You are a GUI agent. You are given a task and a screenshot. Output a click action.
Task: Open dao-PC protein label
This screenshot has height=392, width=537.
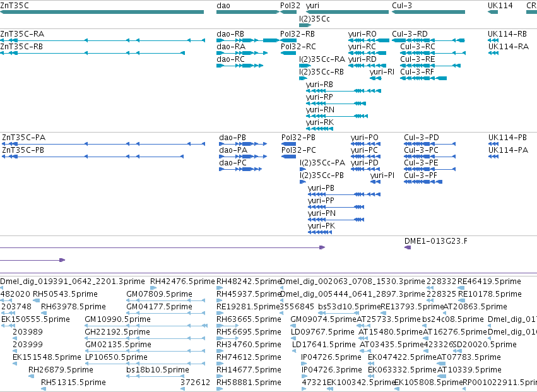click(x=233, y=163)
